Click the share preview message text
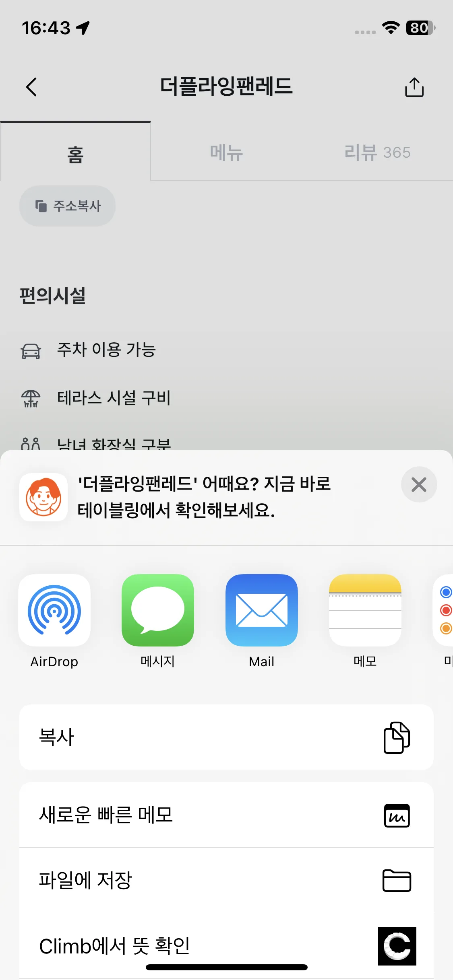The image size is (453, 980). [204, 497]
